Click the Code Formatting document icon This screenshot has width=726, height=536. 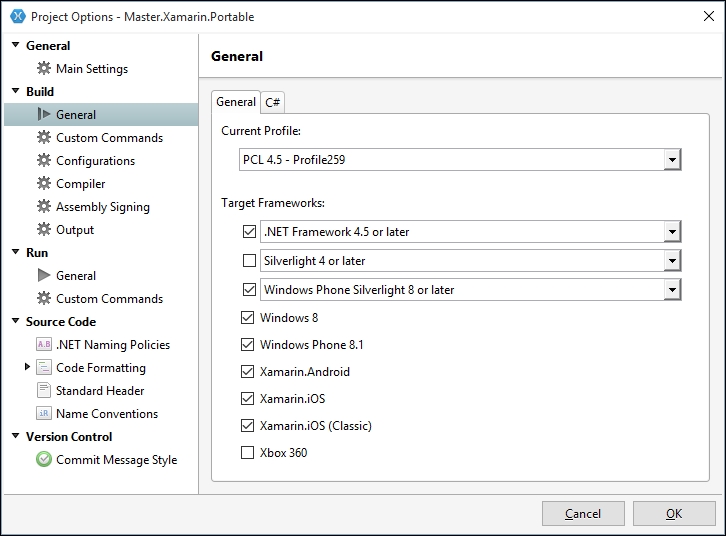coord(44,368)
